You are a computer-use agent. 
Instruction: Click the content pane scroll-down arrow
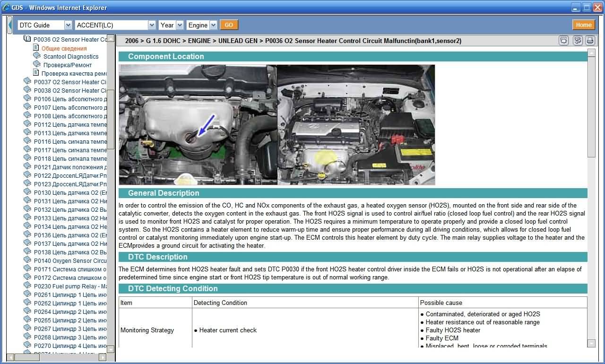pyautogui.click(x=591, y=343)
